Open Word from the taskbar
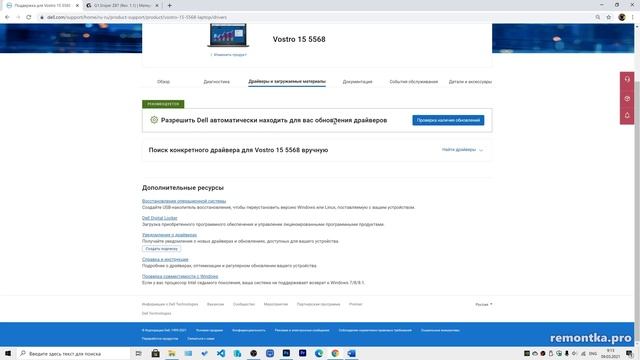The image size is (640, 360). [x=351, y=353]
